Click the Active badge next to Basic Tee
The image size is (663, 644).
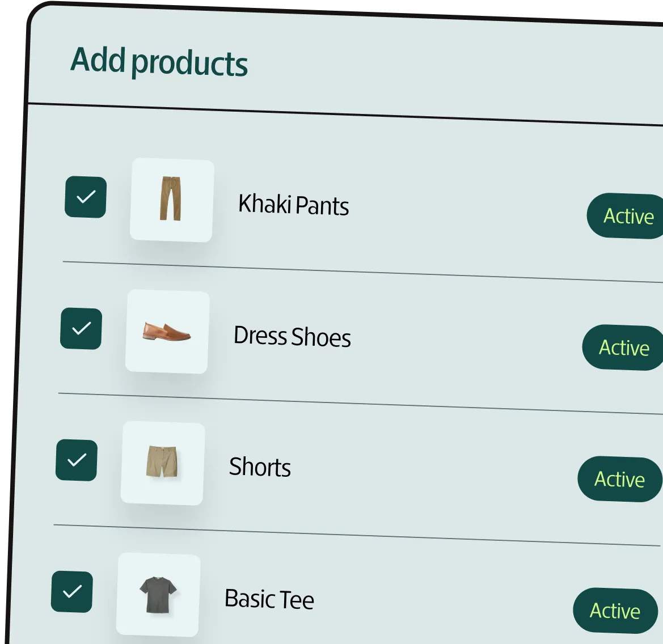pyautogui.click(x=615, y=611)
